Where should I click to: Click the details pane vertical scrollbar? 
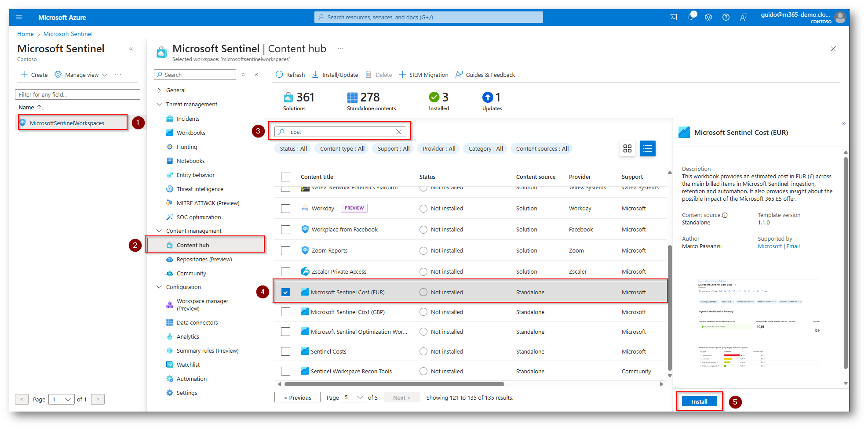point(846,263)
